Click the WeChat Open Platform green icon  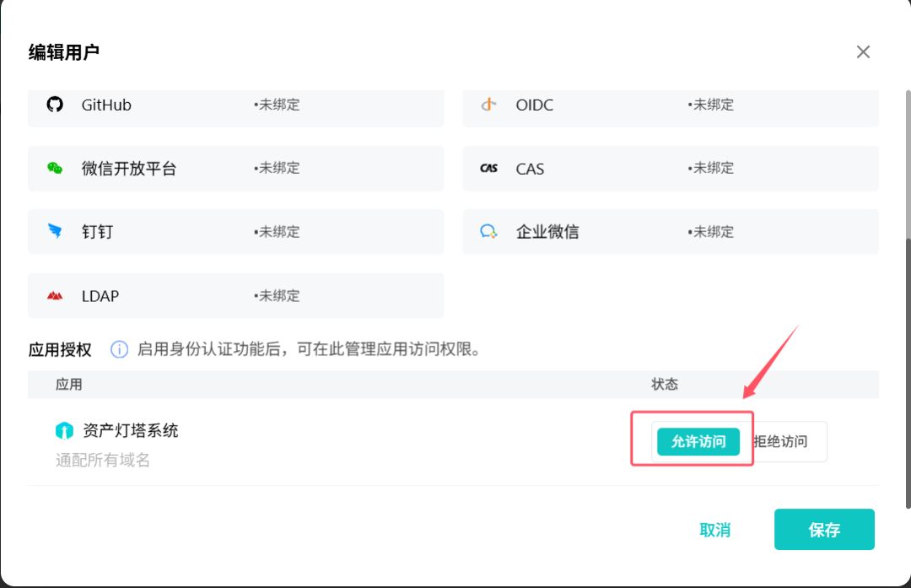[54, 168]
